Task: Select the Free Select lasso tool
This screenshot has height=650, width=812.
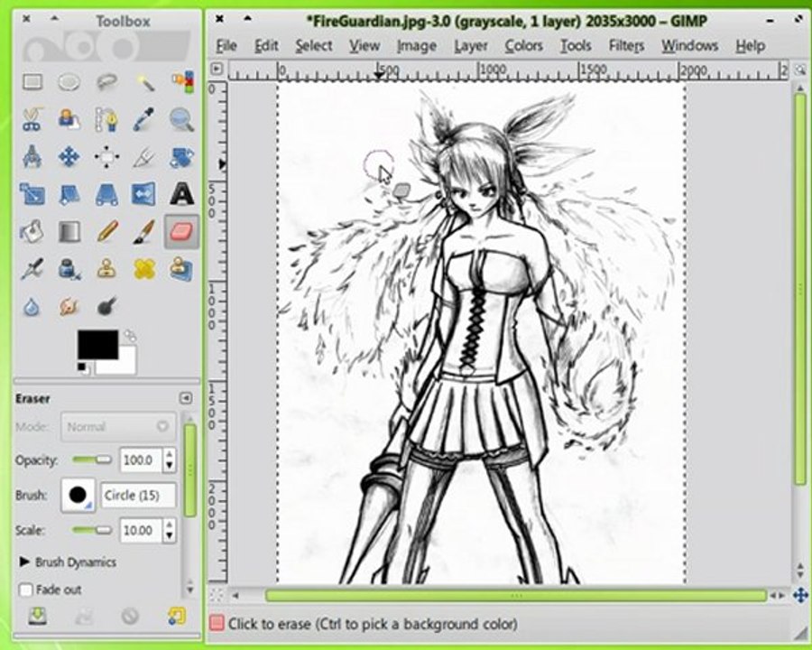Action: 106,82
